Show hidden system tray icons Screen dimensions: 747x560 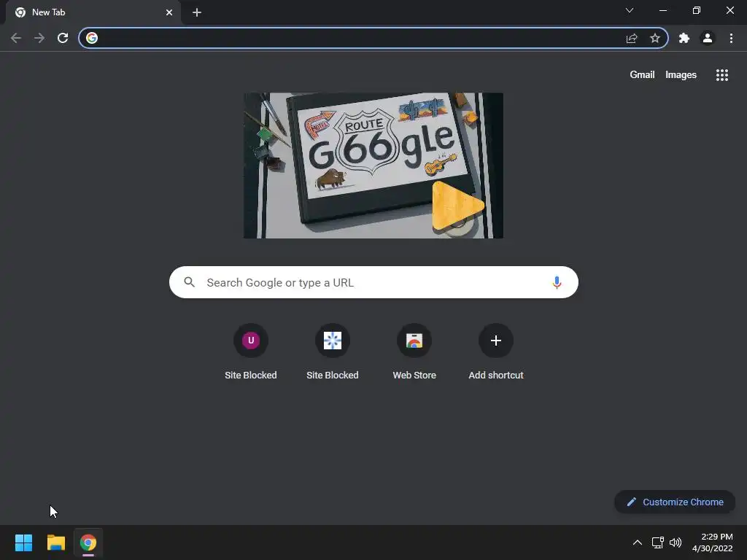(x=637, y=542)
